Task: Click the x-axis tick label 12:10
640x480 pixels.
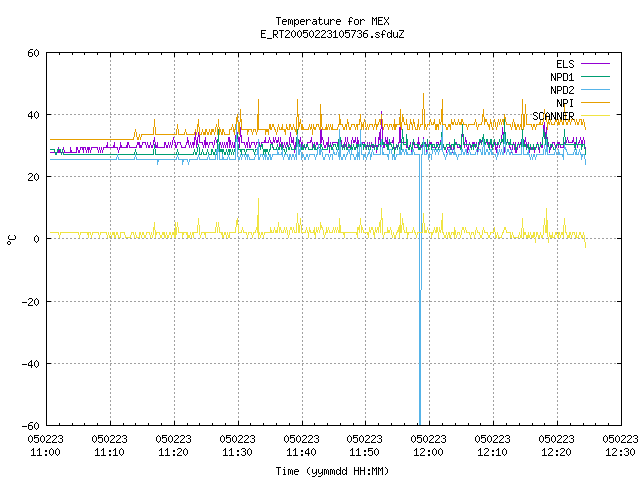Action: pyautogui.click(x=493, y=452)
